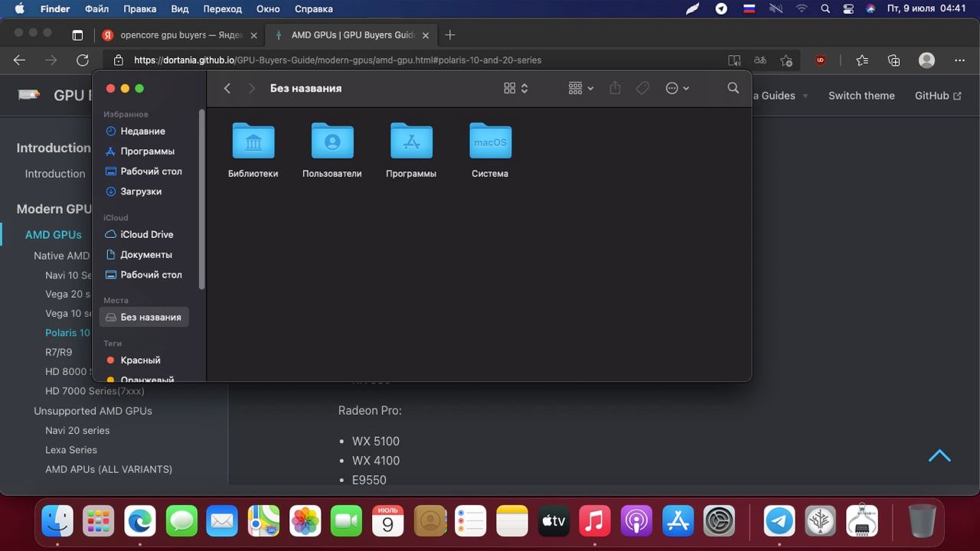Switch Finder view mode icon selector
Viewport: 980px width, 551px height.
click(x=515, y=88)
